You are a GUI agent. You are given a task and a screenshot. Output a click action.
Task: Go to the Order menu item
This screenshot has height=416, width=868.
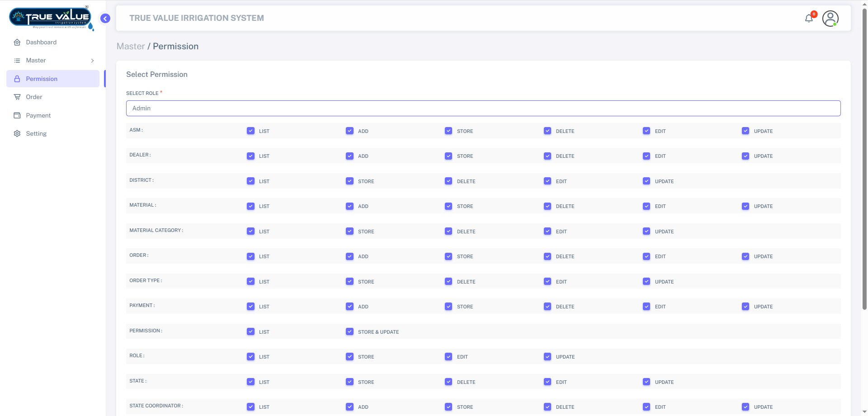[x=34, y=97]
